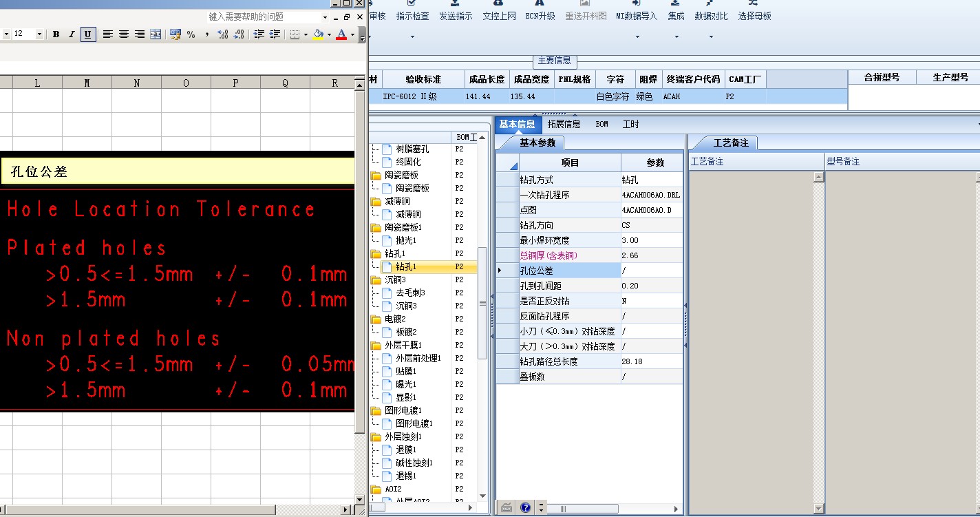Viewport: 980px width, 517px height.
Task: Click column header M in Excel
Action: pyautogui.click(x=87, y=83)
